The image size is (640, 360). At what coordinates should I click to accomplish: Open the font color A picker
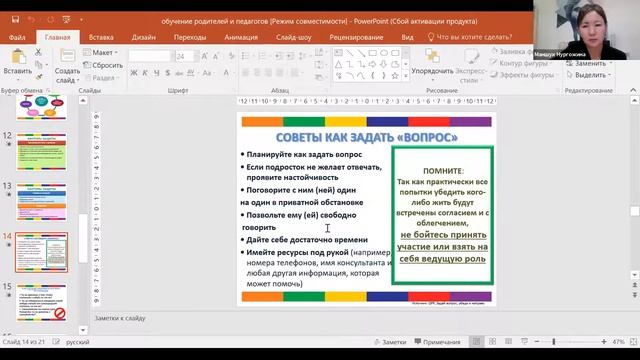pyautogui.click(x=226, y=73)
